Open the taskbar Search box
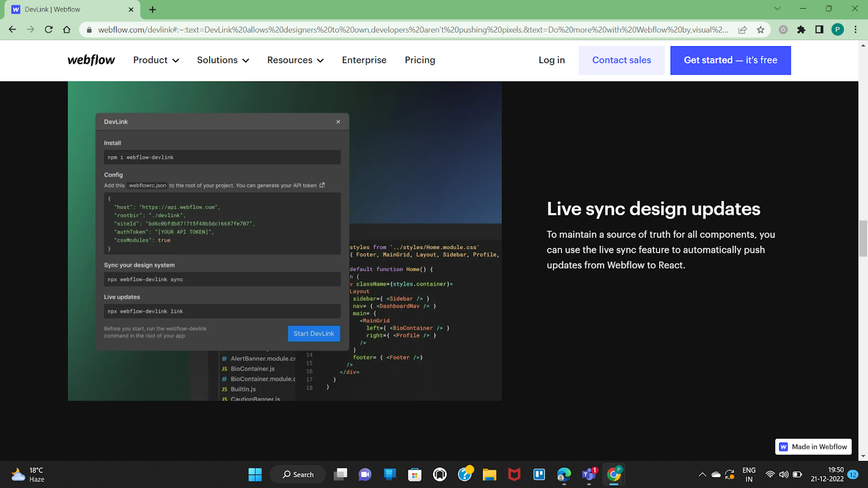Viewport: 868px width, 488px height. click(x=298, y=474)
